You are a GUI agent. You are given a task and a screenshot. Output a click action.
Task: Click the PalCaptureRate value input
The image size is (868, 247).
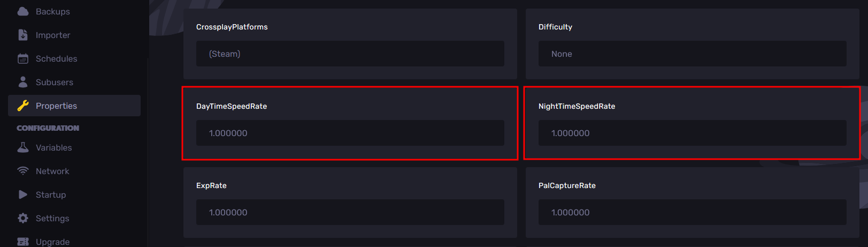[692, 212]
